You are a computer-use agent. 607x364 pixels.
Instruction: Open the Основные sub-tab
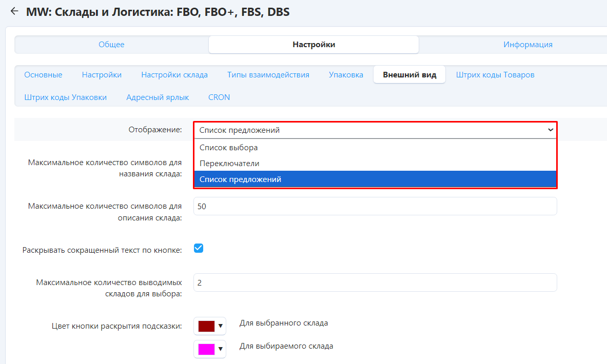(43, 75)
